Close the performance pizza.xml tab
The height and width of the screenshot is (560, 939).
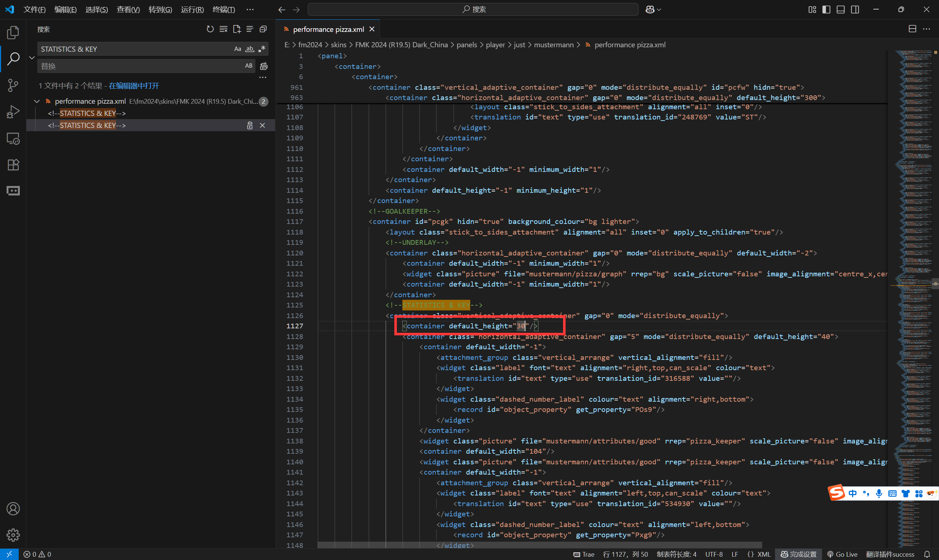(x=372, y=29)
